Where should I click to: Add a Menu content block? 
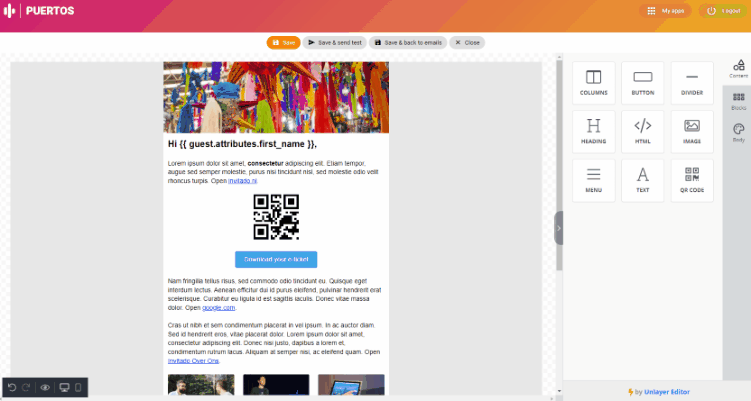coord(593,181)
